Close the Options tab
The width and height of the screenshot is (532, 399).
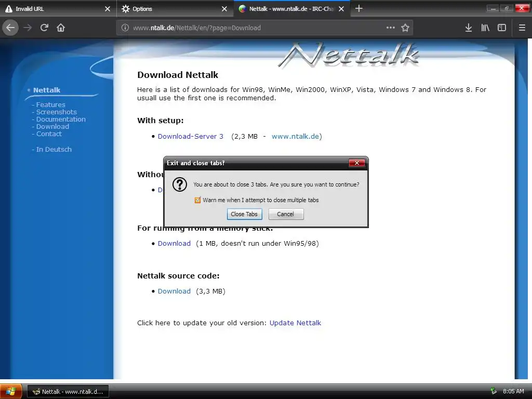[x=224, y=9]
